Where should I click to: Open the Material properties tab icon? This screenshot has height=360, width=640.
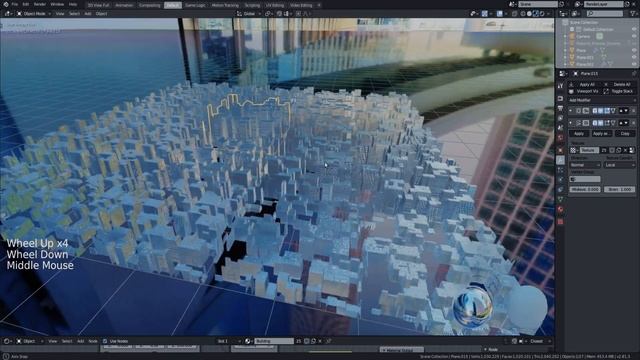[560, 209]
